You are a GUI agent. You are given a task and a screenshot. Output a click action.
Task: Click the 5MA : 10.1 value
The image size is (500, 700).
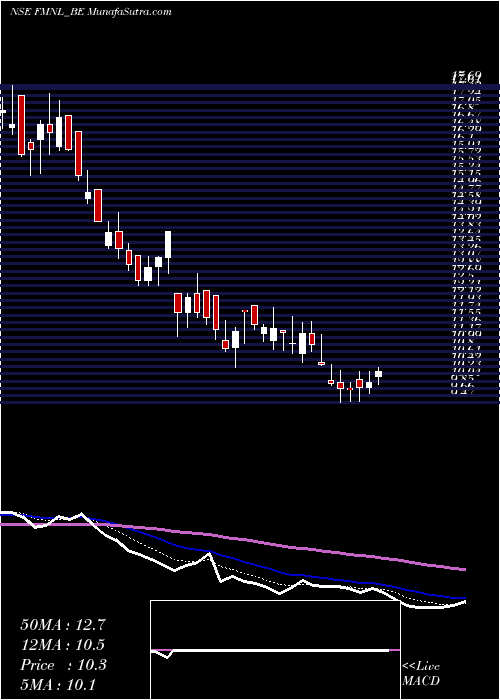click(x=58, y=684)
